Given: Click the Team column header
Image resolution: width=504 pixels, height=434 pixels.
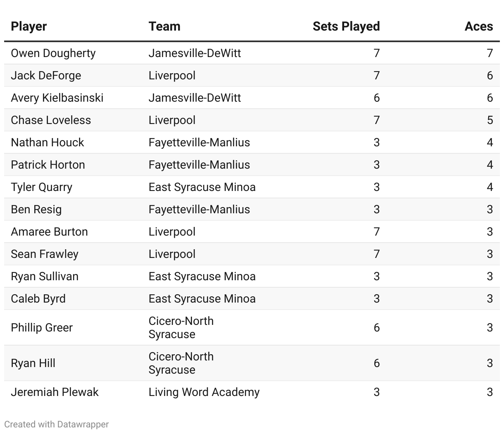Looking at the screenshot, I should (x=164, y=26).
